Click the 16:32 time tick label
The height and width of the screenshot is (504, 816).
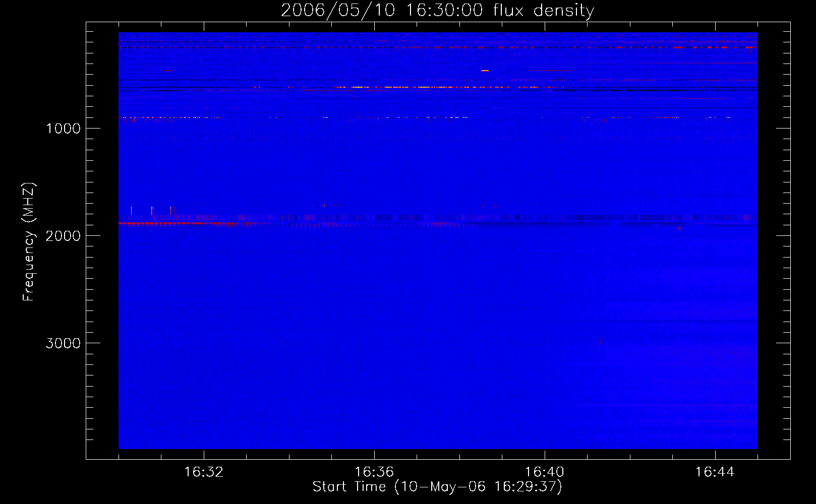click(x=204, y=472)
